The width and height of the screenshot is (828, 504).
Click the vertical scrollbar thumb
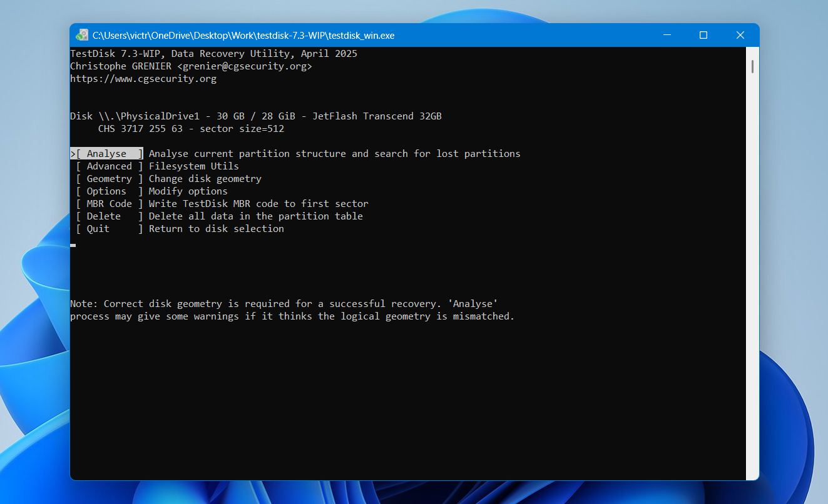coord(752,66)
